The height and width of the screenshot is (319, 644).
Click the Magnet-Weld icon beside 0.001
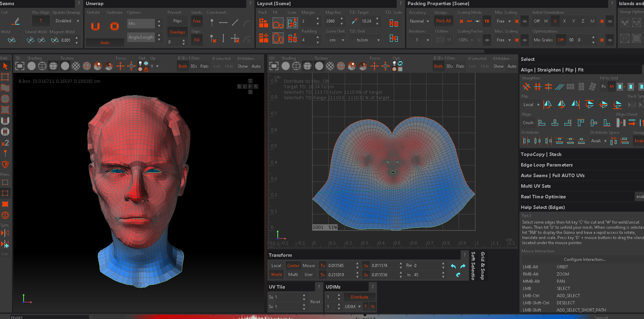[55, 40]
